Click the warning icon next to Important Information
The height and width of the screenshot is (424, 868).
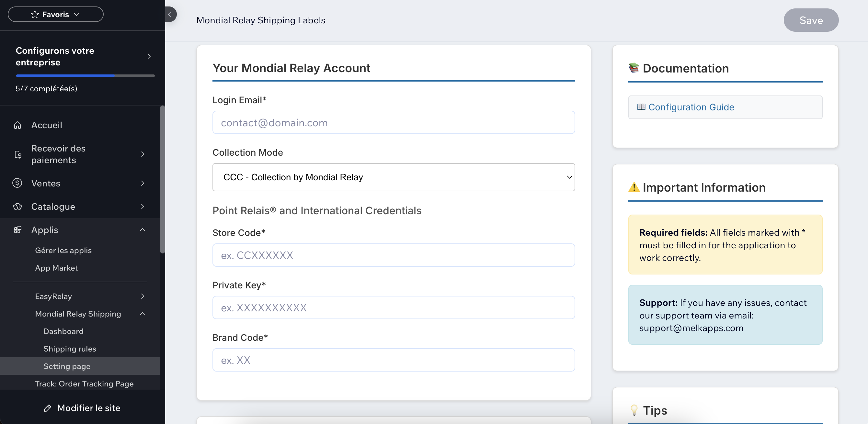634,187
